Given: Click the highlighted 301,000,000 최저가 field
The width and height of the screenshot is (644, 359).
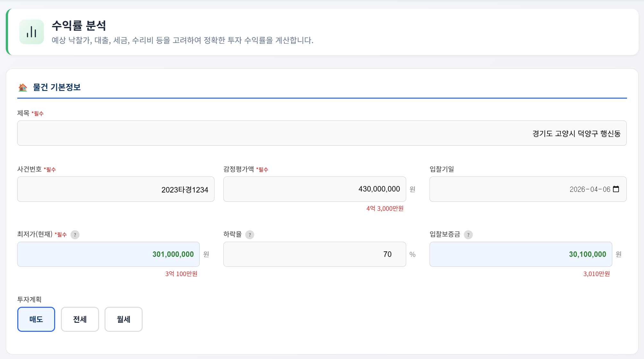Looking at the screenshot, I should 108,254.
